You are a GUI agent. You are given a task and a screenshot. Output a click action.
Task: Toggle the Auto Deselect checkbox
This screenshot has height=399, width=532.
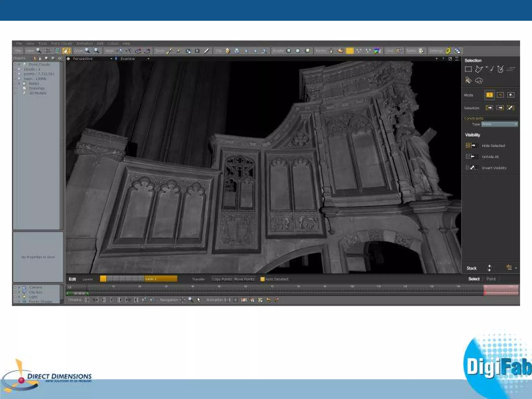[x=262, y=279]
